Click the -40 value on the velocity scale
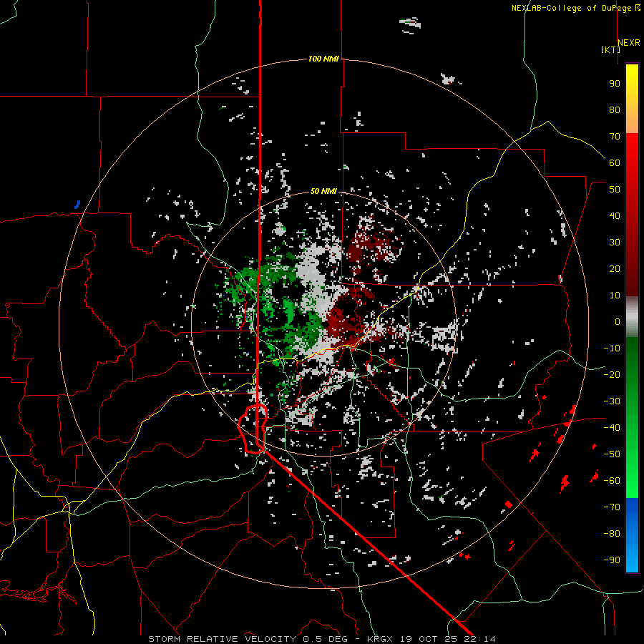This screenshot has height=644, width=644. point(612,428)
